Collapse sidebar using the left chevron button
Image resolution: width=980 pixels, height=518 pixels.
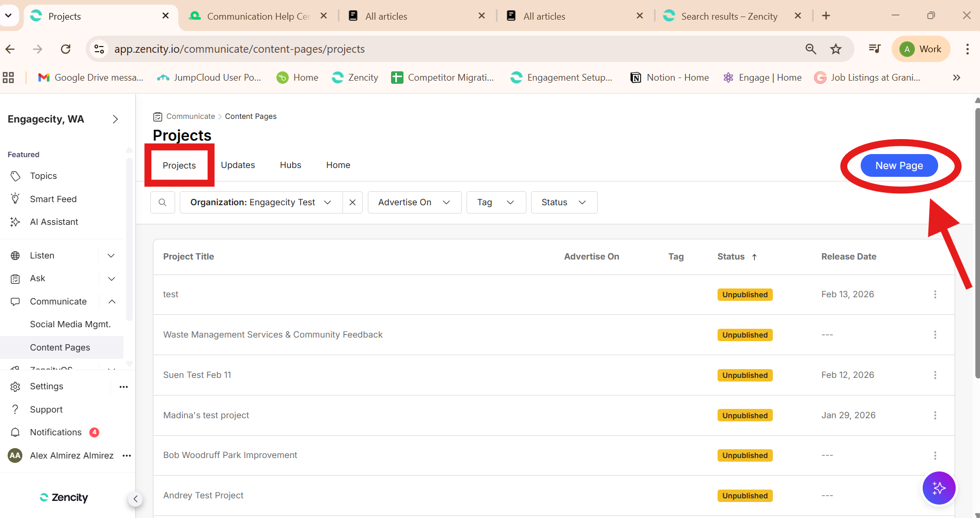click(x=135, y=499)
